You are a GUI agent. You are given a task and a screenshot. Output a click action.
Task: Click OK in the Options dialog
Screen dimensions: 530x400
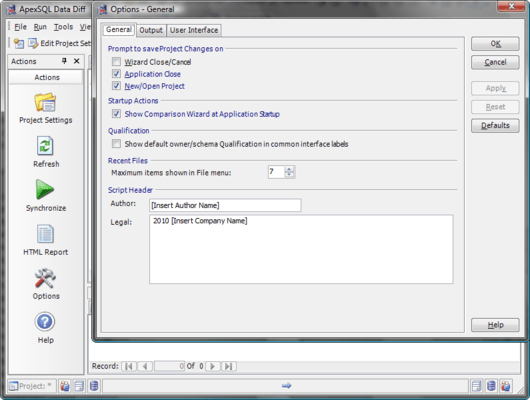[x=495, y=44]
